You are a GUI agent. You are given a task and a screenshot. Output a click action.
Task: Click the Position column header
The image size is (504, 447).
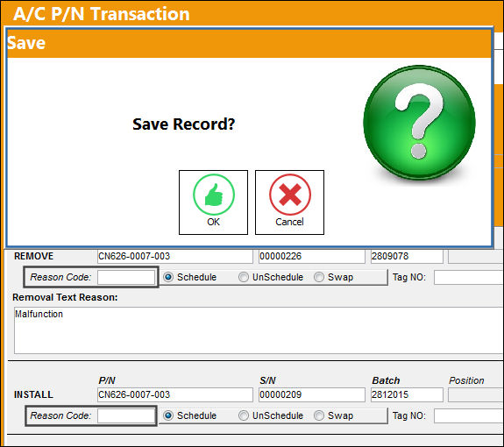click(466, 380)
